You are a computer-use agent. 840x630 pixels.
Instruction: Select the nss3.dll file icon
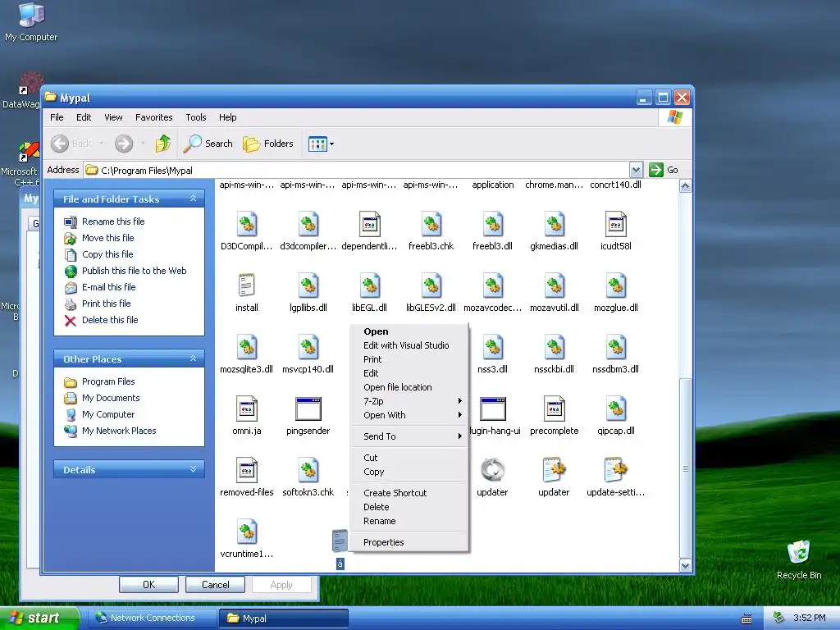pyautogui.click(x=492, y=347)
